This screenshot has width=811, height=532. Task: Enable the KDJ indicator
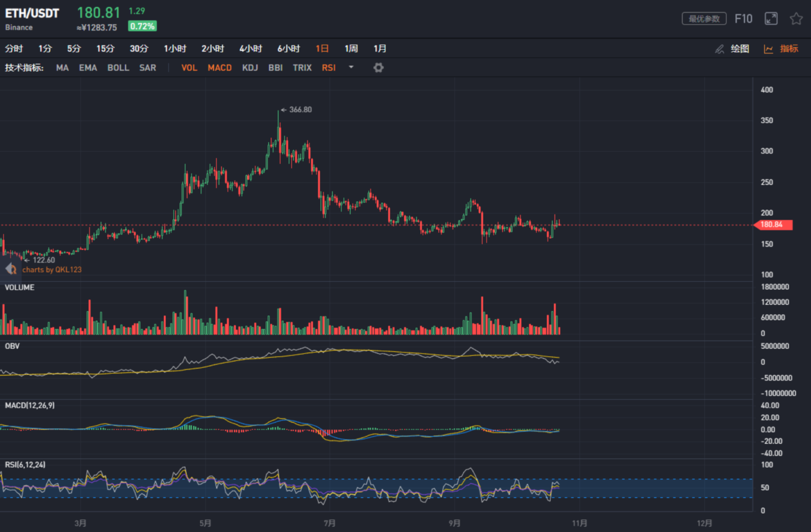point(250,68)
